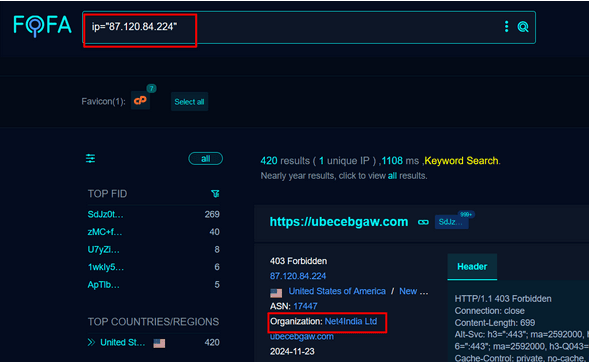Select FID entry U7yZi...
This screenshot has width=591, height=362.
coord(104,249)
